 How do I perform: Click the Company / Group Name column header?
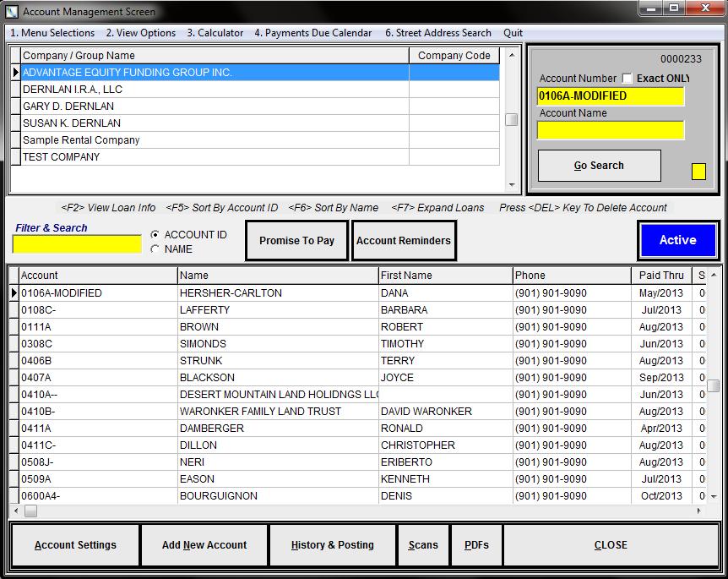coord(215,55)
